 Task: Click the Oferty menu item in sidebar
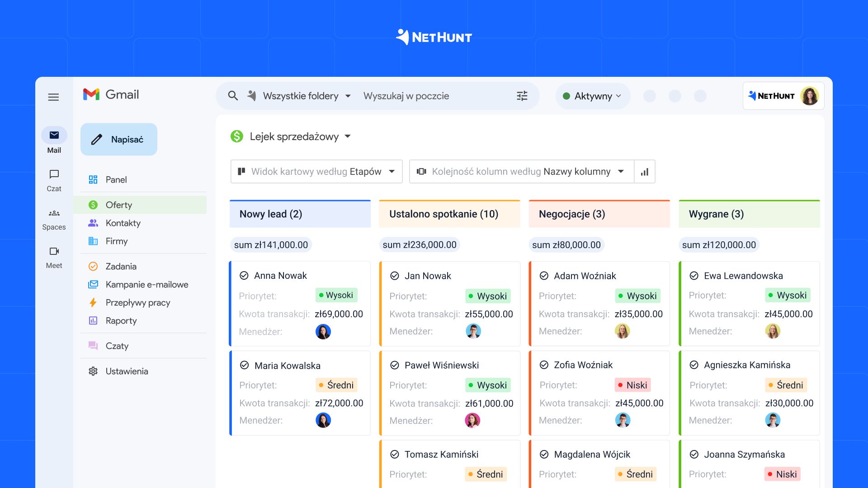point(118,204)
